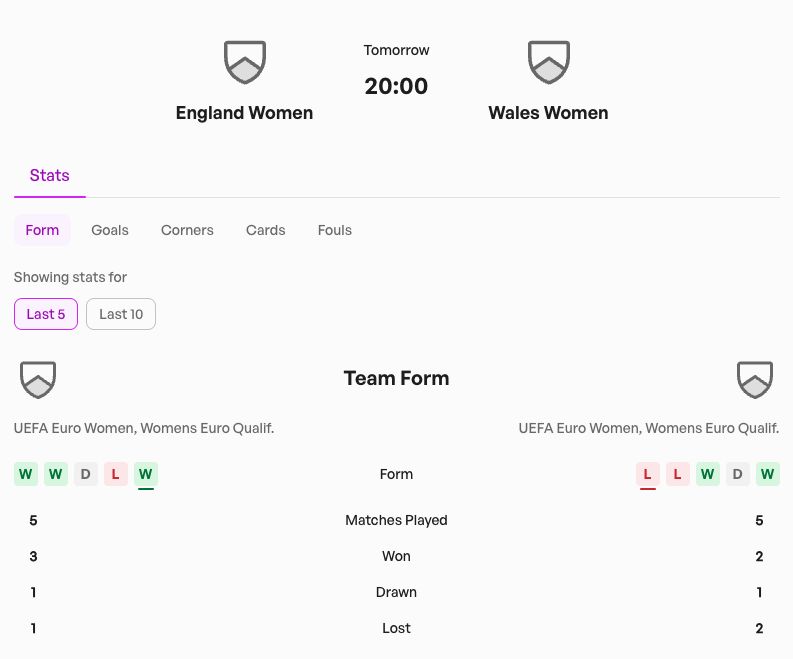Click Wales' underlined first L form badge
Screen dimensions: 793x659
coord(648,474)
